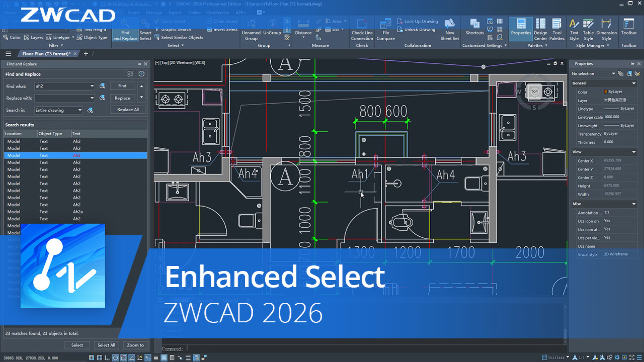The image size is (644, 362).
Task: Click the TOP face of the ViewCube
Action: (x=535, y=91)
